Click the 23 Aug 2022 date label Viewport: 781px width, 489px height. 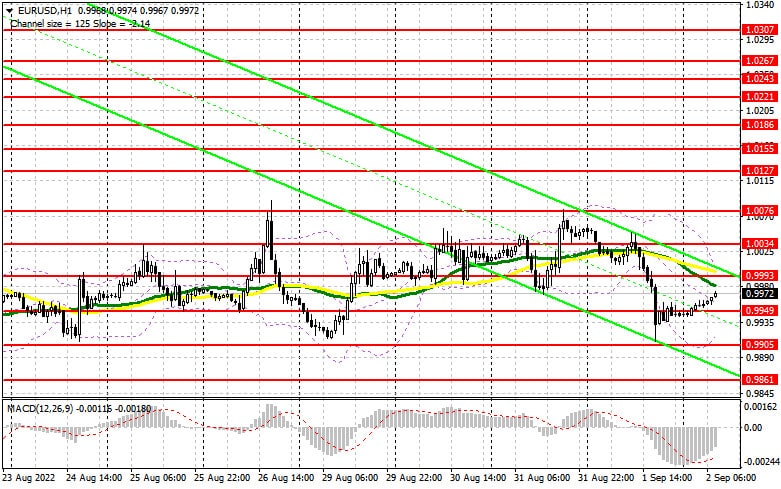[27, 478]
